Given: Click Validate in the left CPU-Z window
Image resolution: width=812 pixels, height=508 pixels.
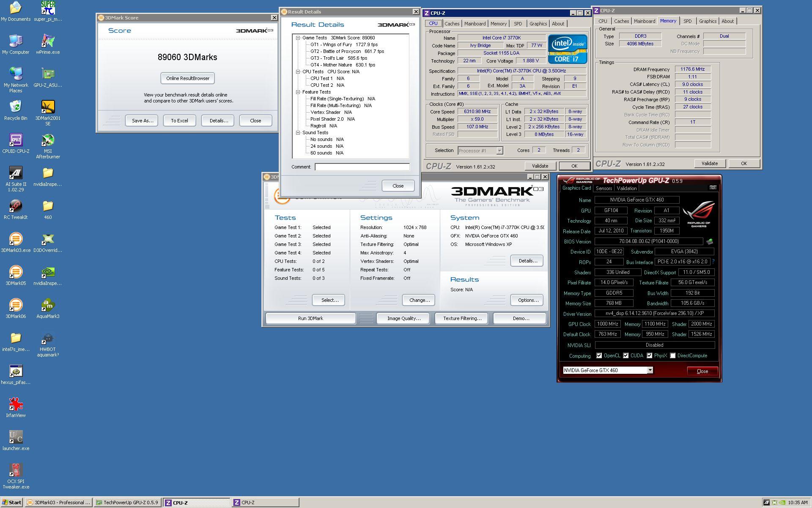Looking at the screenshot, I should point(540,166).
